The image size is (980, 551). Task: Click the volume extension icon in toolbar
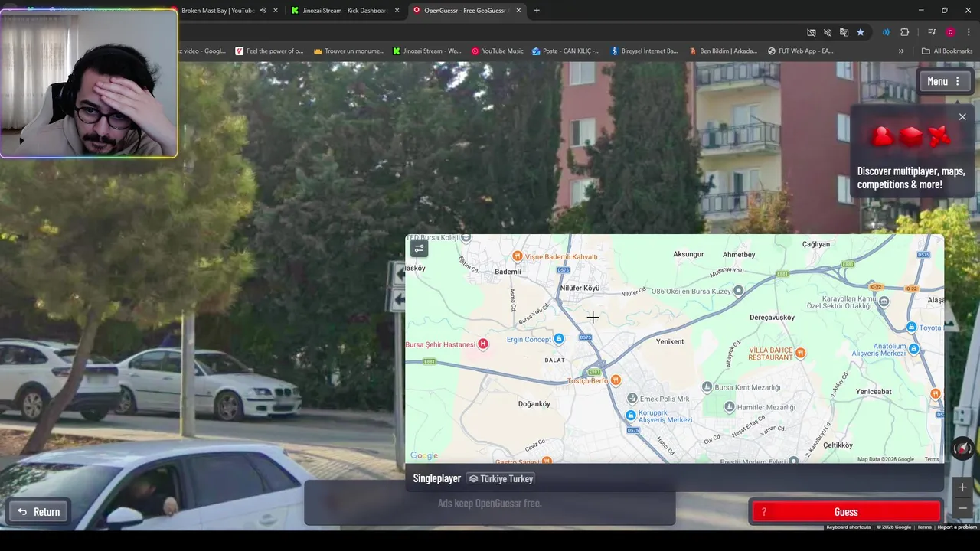point(886,32)
